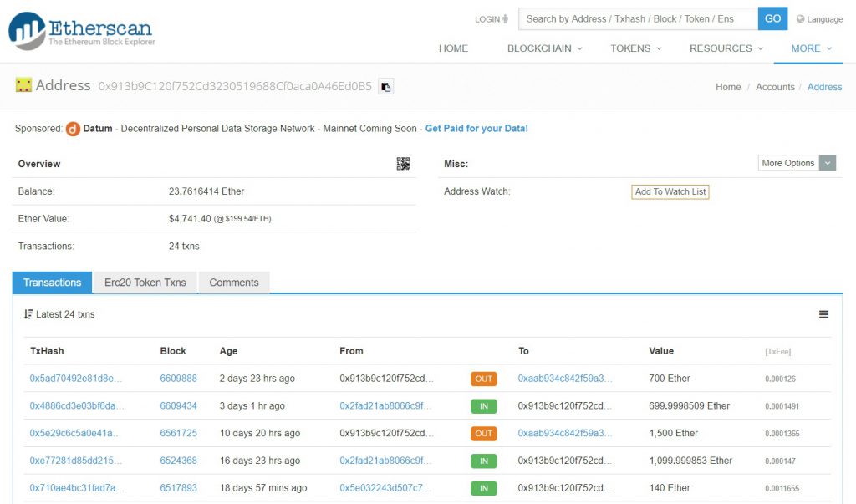The height and width of the screenshot is (504, 856).
Task: Open From address in 699.9998509 Ether row
Action: tap(385, 405)
